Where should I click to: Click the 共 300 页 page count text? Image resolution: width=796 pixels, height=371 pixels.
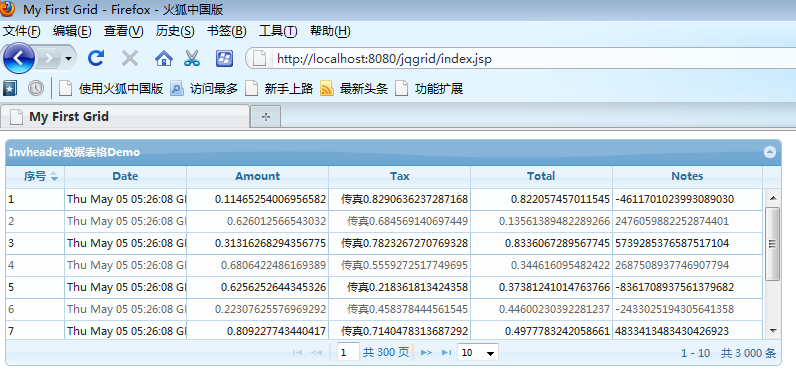pos(386,352)
